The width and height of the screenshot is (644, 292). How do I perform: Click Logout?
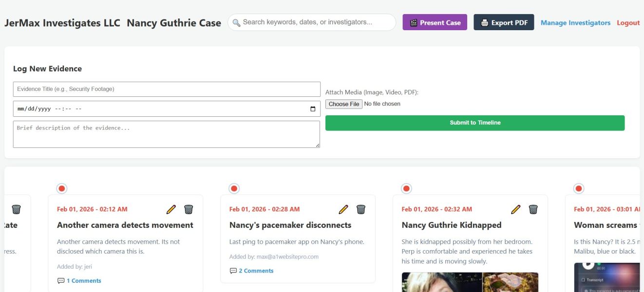click(x=628, y=22)
